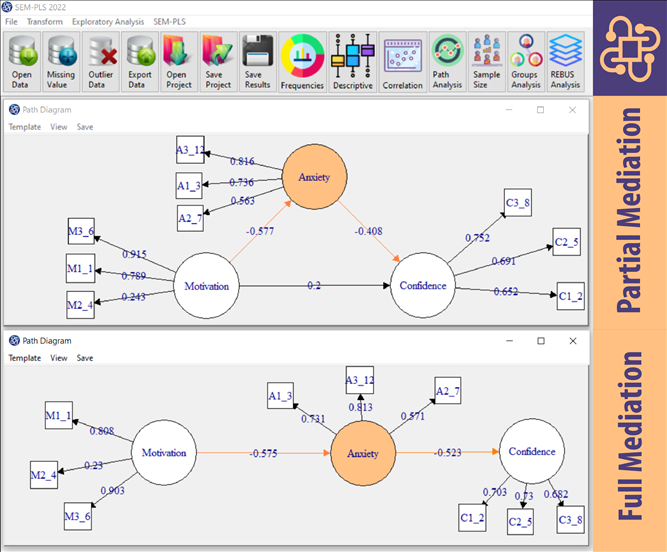Click indicator box C2_5 in lower diagram
667x552 pixels.
click(x=520, y=521)
